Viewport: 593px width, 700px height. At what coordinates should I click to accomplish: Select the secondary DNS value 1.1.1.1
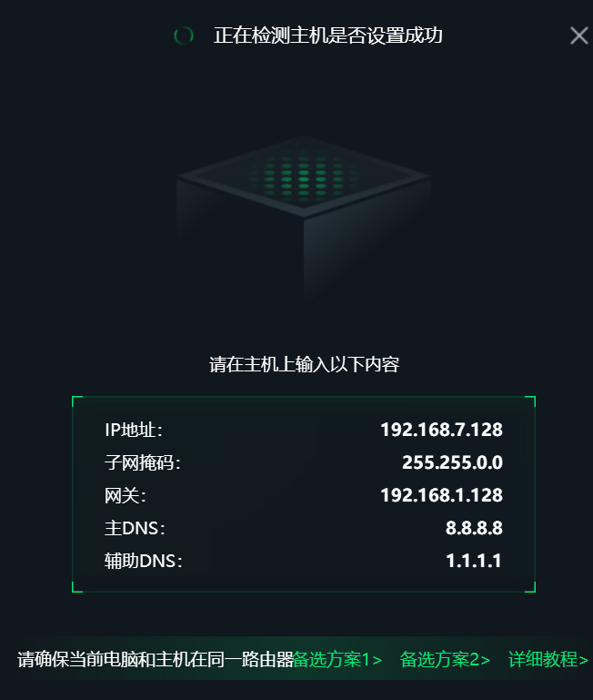click(474, 561)
